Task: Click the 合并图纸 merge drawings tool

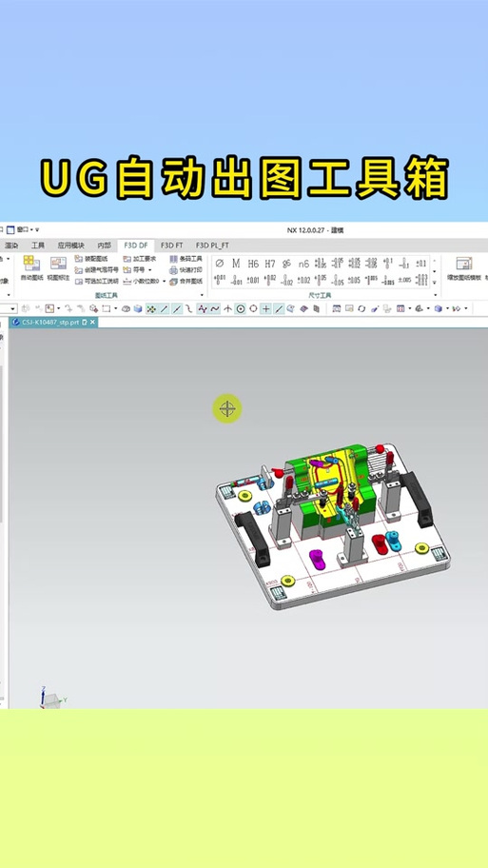Action: [185, 281]
